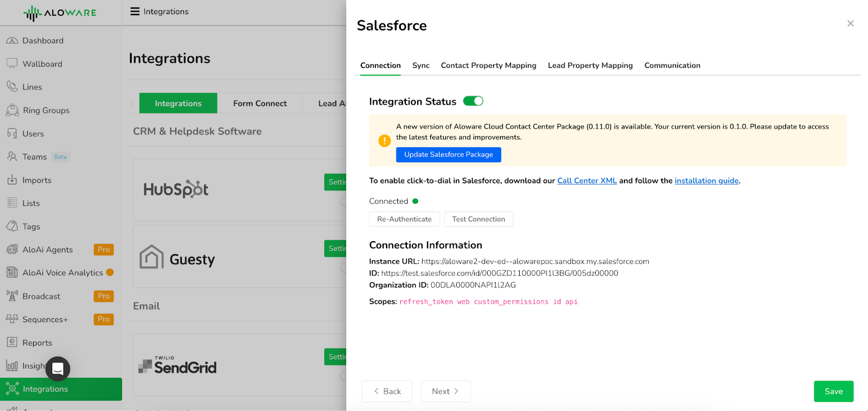Switch to the Connection tab
The image size is (868, 411).
click(380, 65)
